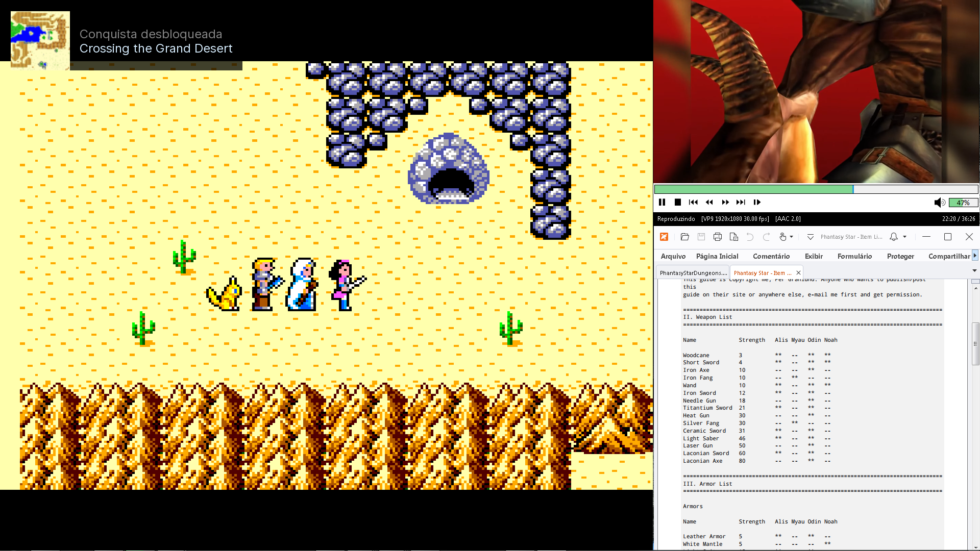
Task: Close the Phantasy Star - Item tab
Action: point(798,273)
